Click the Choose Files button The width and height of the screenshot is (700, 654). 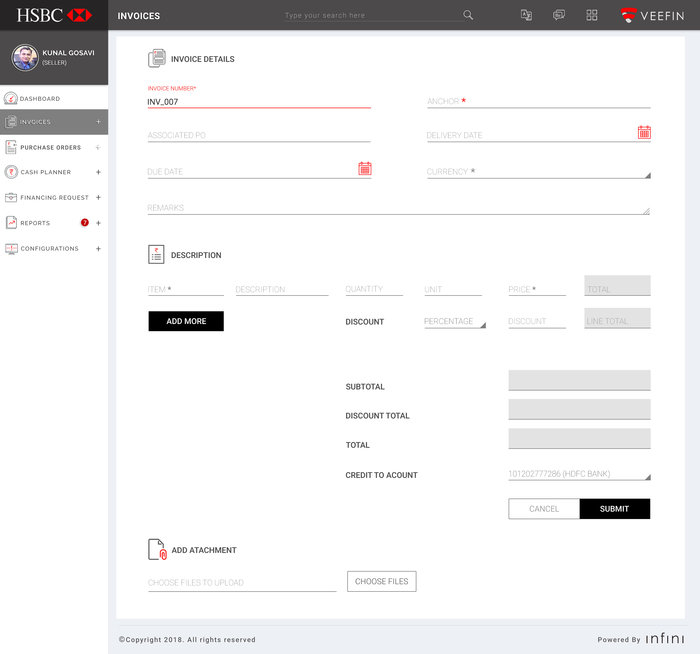382,581
